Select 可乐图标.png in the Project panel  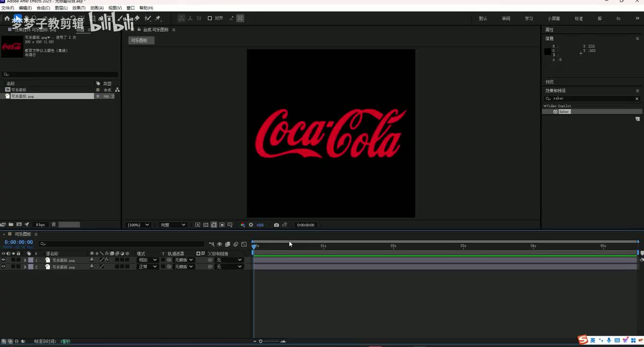point(23,96)
